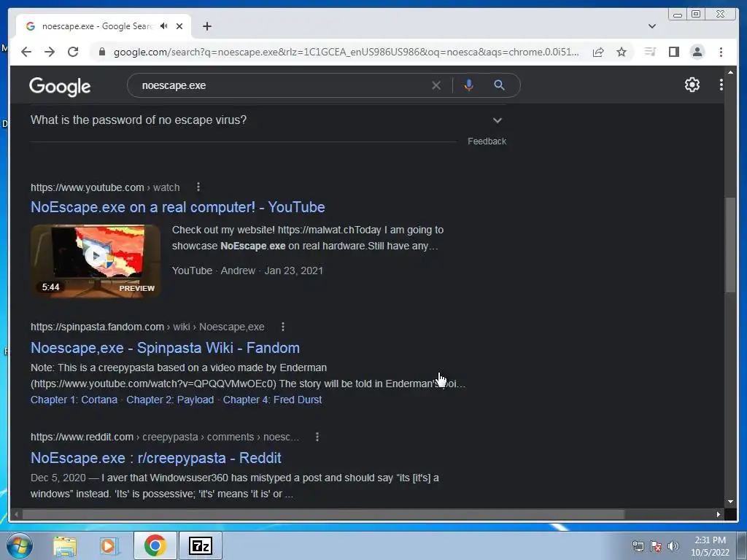
Task: Switch to Chrome in the taskbar
Action: click(155, 545)
